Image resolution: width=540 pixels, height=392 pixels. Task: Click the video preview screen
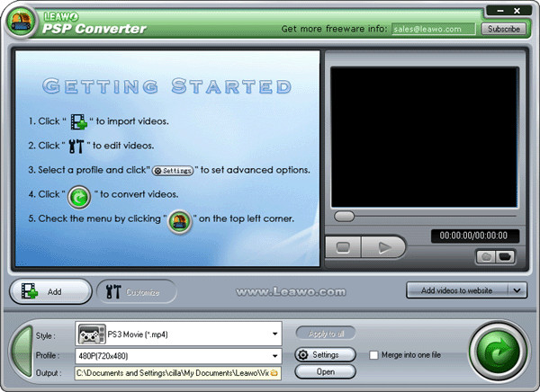pos(424,138)
